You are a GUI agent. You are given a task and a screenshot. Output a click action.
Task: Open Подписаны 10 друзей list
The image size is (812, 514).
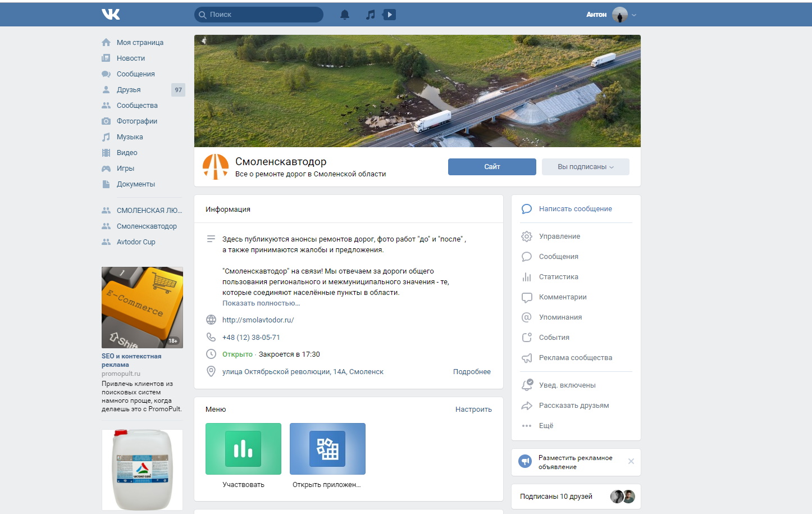(556, 497)
